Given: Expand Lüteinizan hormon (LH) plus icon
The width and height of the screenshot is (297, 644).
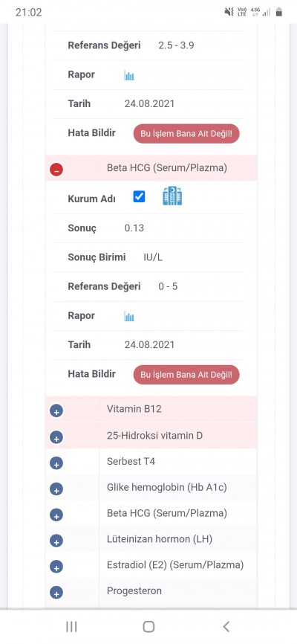Looking at the screenshot, I should [x=56, y=541].
